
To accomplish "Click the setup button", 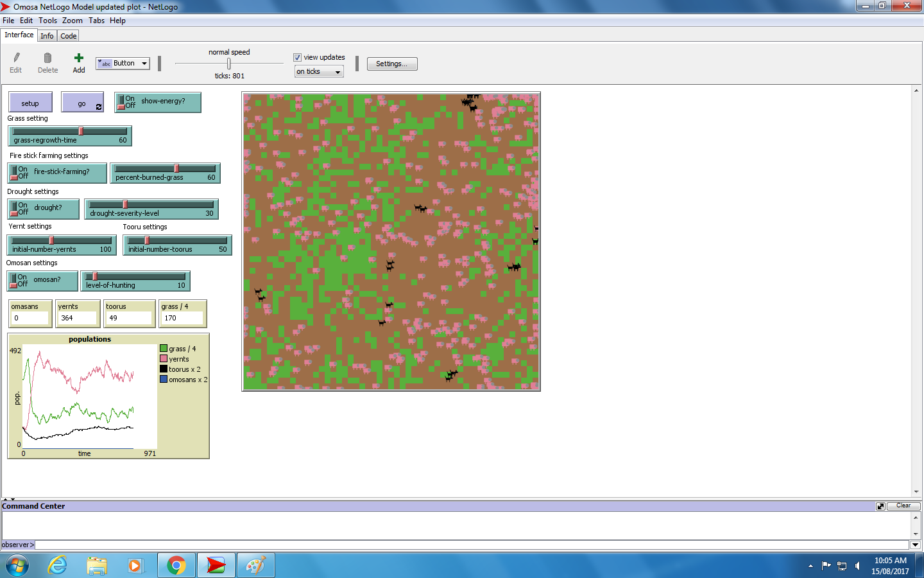I will (x=30, y=103).
